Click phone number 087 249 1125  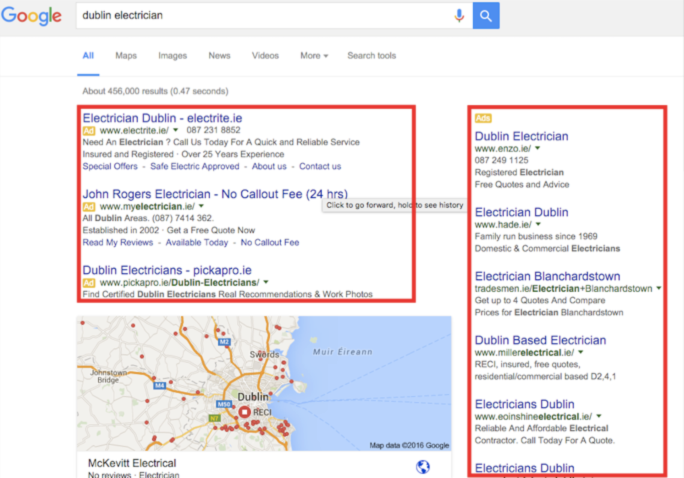(501, 160)
